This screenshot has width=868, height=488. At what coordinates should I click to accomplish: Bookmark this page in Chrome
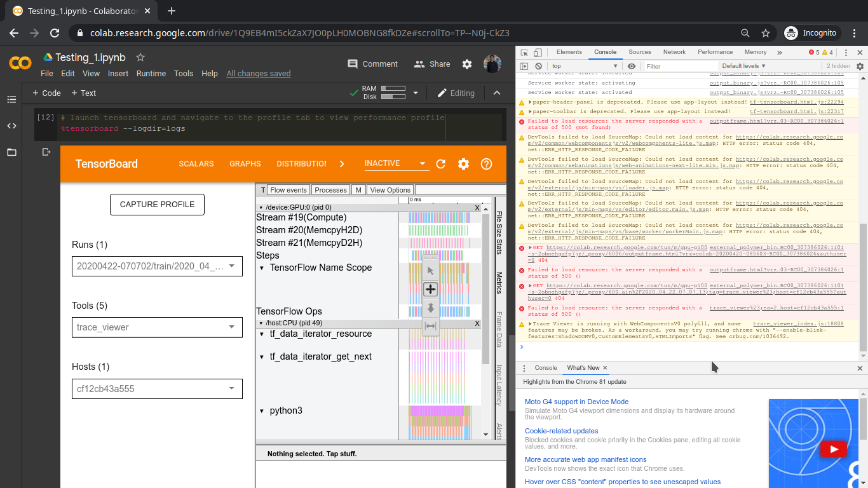pyautogui.click(x=766, y=33)
